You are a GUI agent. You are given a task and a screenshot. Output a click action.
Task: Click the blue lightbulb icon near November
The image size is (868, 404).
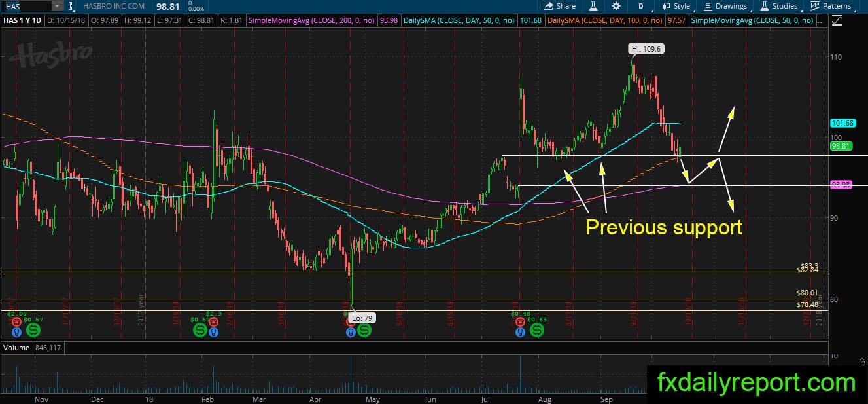coord(16,331)
